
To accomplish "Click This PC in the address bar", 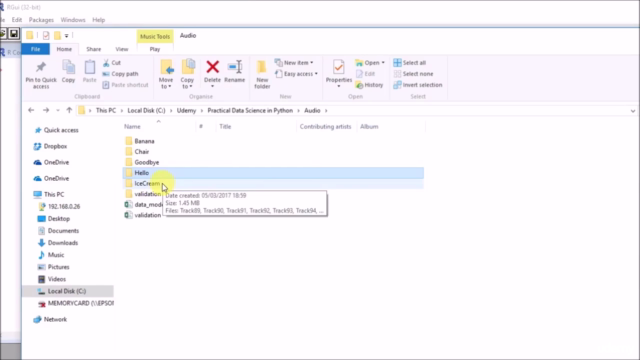I will click(106, 111).
